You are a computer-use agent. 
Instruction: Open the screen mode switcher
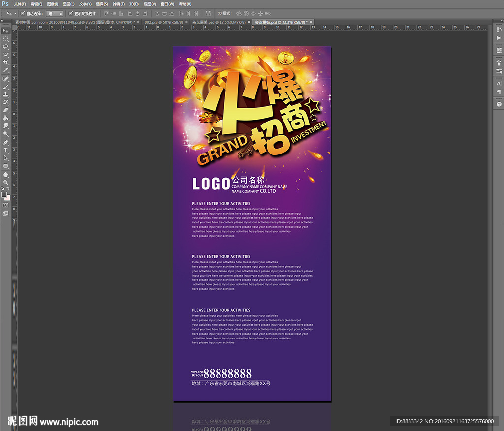point(6,214)
